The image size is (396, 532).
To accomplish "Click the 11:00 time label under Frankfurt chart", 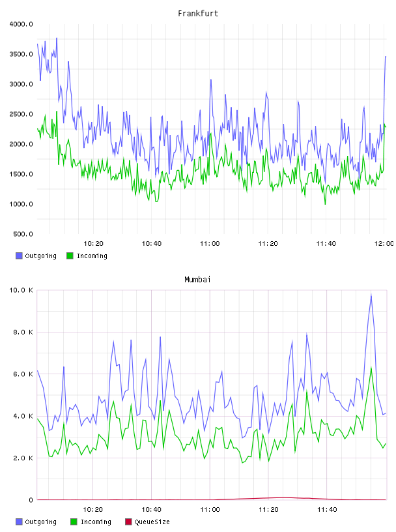I will click(x=210, y=244).
